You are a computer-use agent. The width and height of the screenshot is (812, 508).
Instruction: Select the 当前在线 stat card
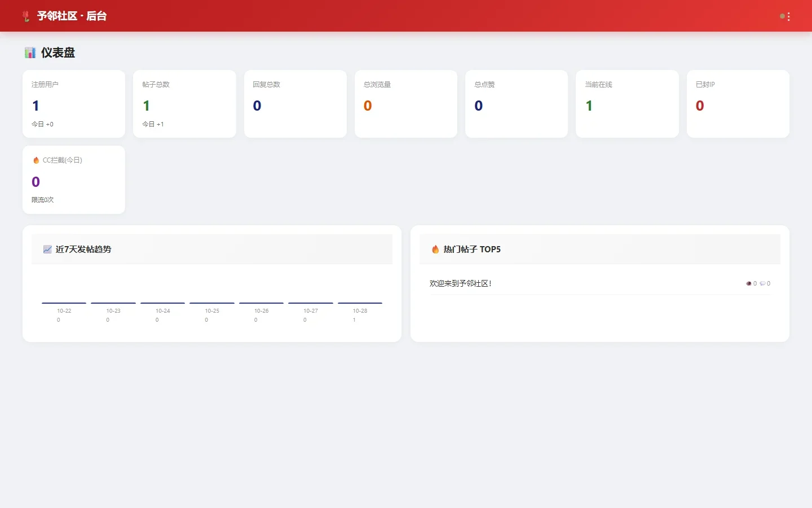[627, 104]
